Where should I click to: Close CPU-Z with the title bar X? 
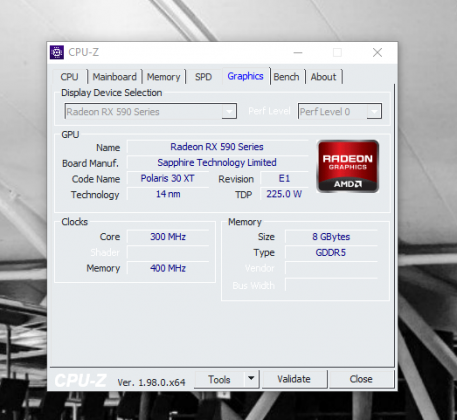click(377, 52)
